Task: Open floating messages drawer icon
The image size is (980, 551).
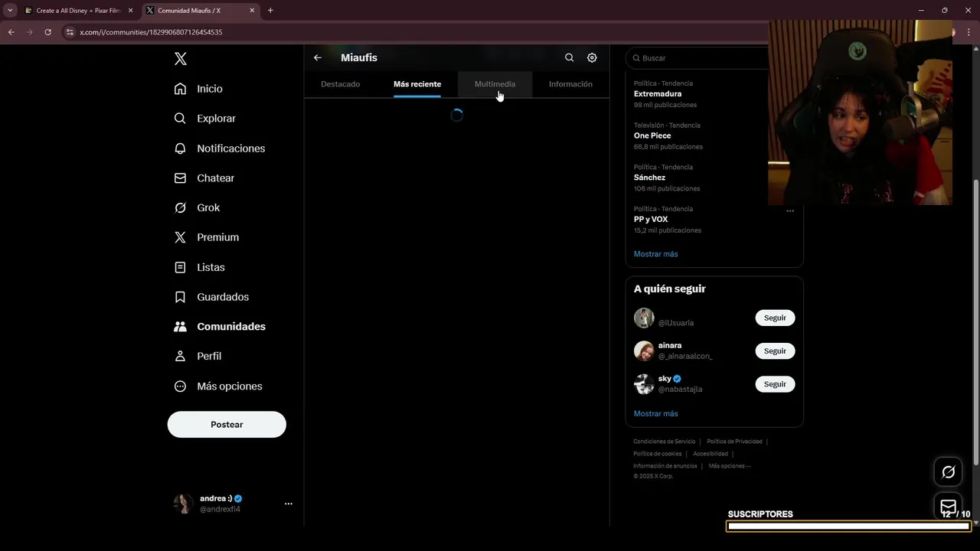Action: tap(948, 506)
